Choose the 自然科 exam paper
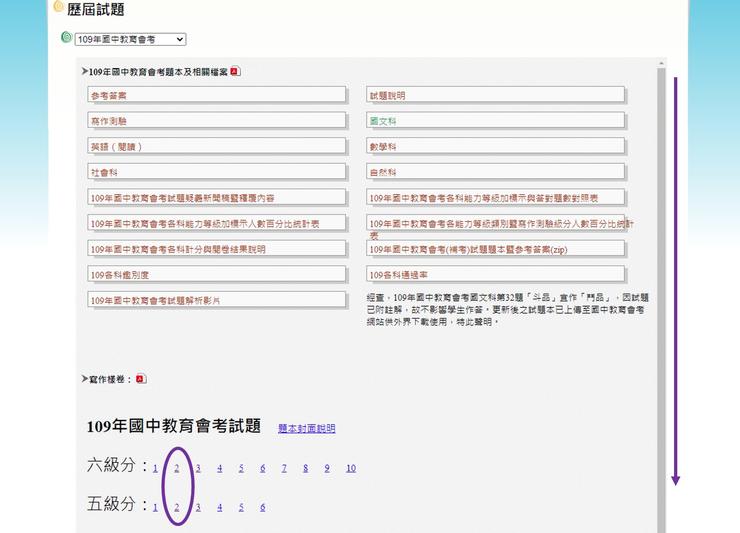Viewport: 740px width, 533px height. pos(383,173)
